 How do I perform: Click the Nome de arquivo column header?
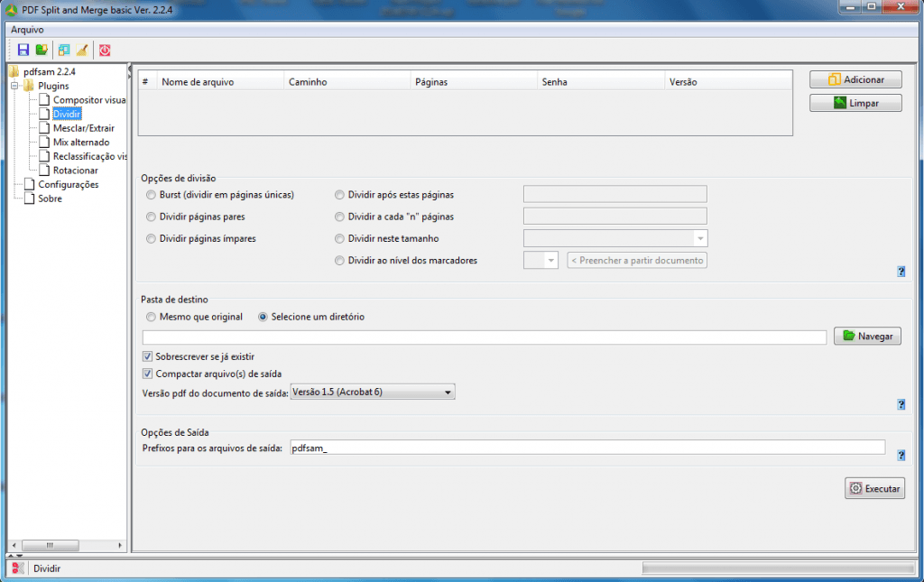[x=220, y=82]
